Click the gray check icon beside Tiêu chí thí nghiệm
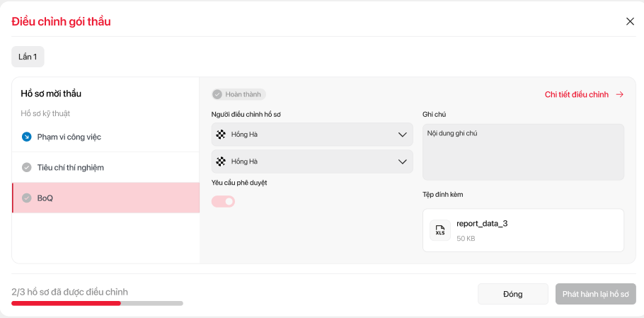This screenshot has width=644, height=318. pos(26,167)
